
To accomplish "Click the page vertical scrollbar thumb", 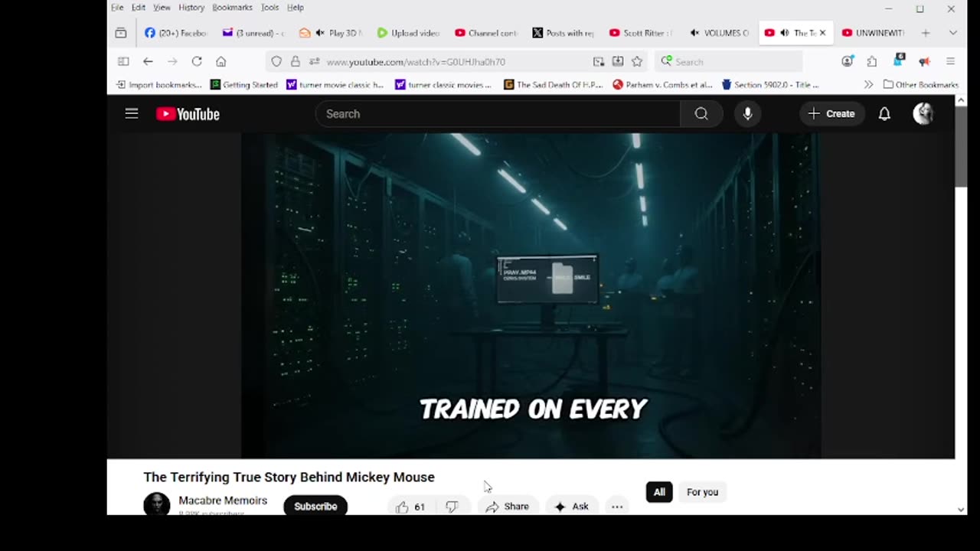I will 961,145.
